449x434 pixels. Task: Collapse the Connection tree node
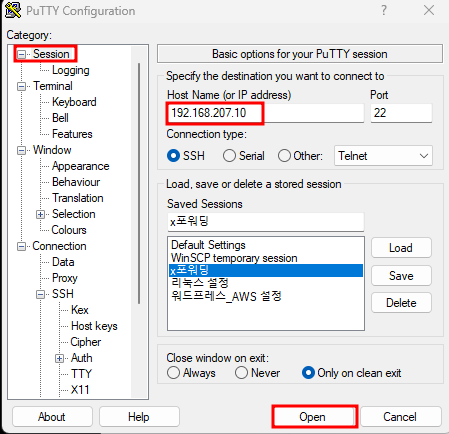tap(21, 246)
